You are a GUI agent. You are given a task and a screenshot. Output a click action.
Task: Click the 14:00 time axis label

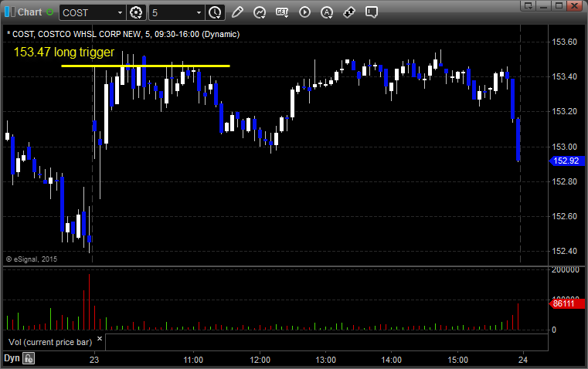(392, 360)
